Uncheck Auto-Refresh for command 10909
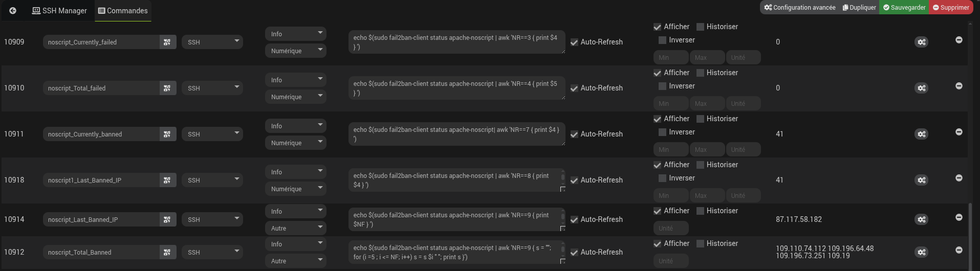Image resolution: width=980 pixels, height=271 pixels. coord(574,42)
